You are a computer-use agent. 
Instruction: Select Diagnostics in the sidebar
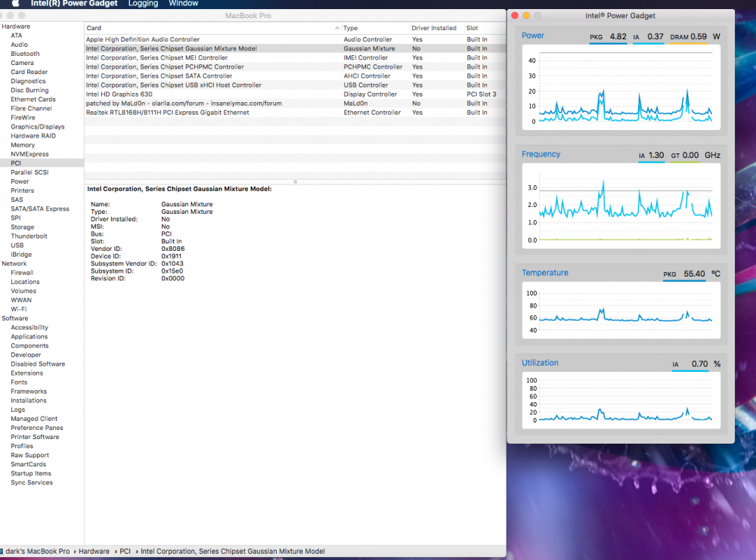point(29,82)
